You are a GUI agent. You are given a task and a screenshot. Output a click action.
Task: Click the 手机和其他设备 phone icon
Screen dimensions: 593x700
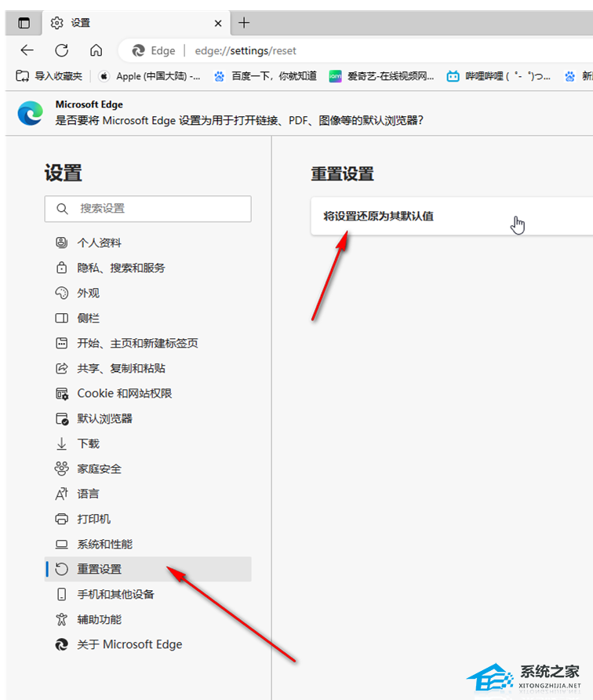click(62, 594)
